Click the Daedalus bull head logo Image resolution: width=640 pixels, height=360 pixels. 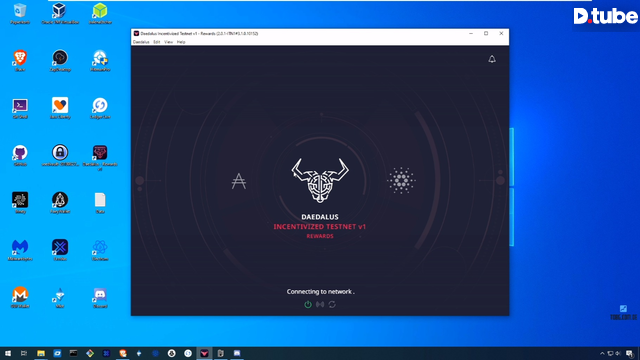coord(320,180)
